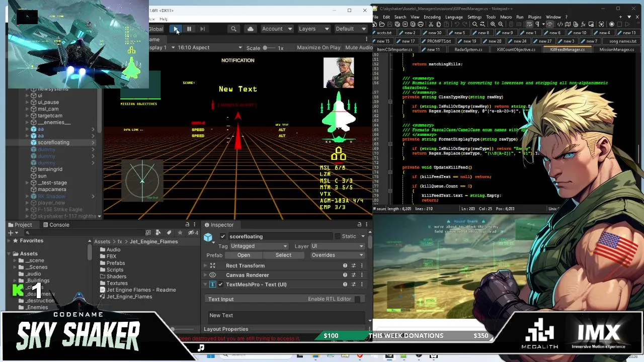Click the fx breadcrumb in Project path
The width and height of the screenshot is (644, 362).
120,242
